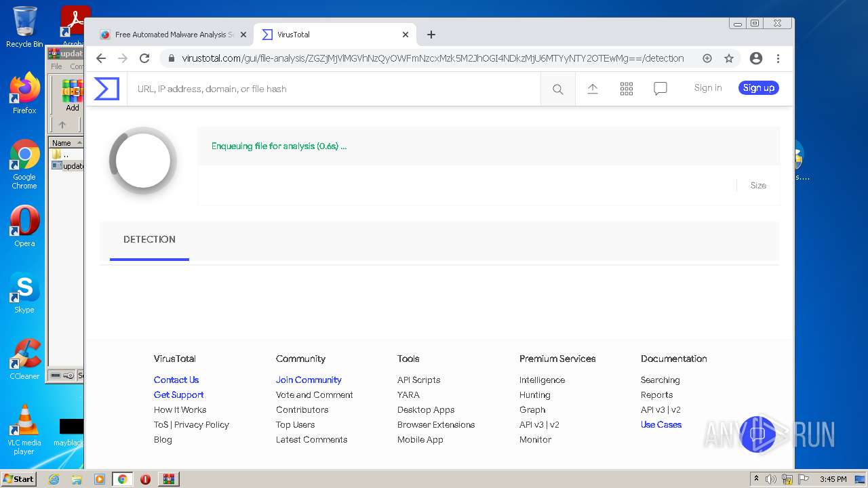Open the Firefox desktop icon
This screenshot has width=868, height=488.
[24, 94]
